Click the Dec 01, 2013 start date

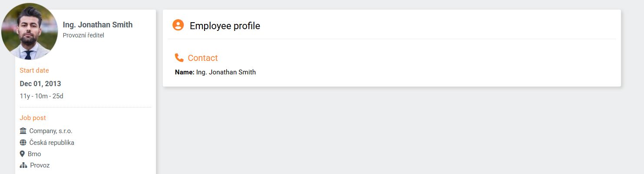[40, 84]
